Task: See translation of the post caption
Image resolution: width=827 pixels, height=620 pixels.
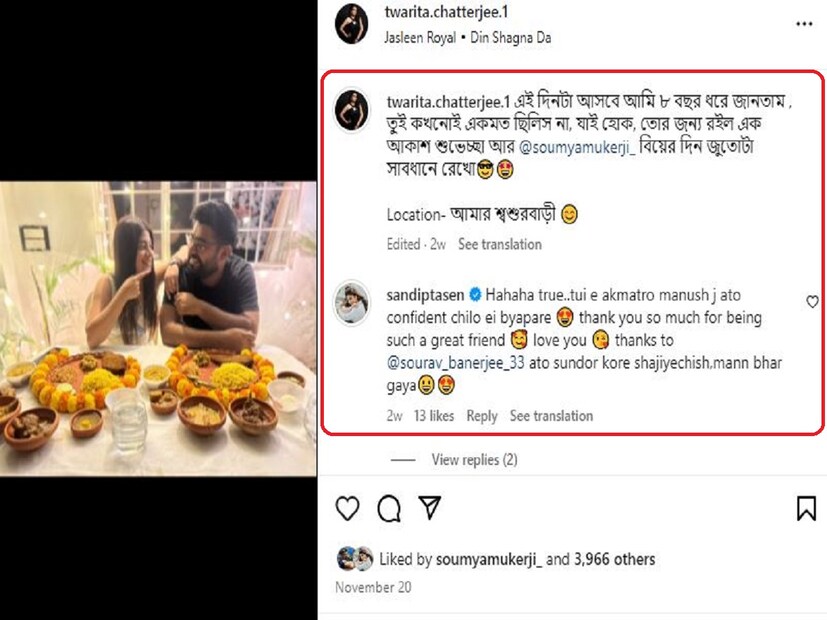Action: [x=500, y=244]
